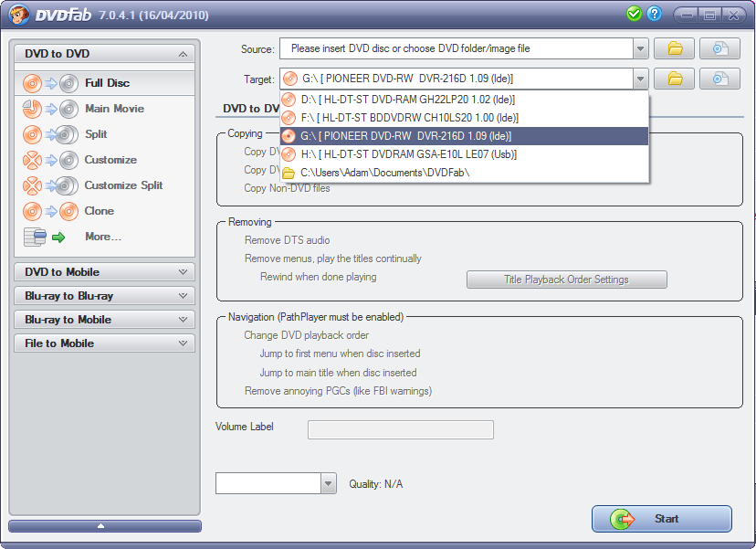Click the Target selection field
The width and height of the screenshot is (756, 549).
click(457, 79)
